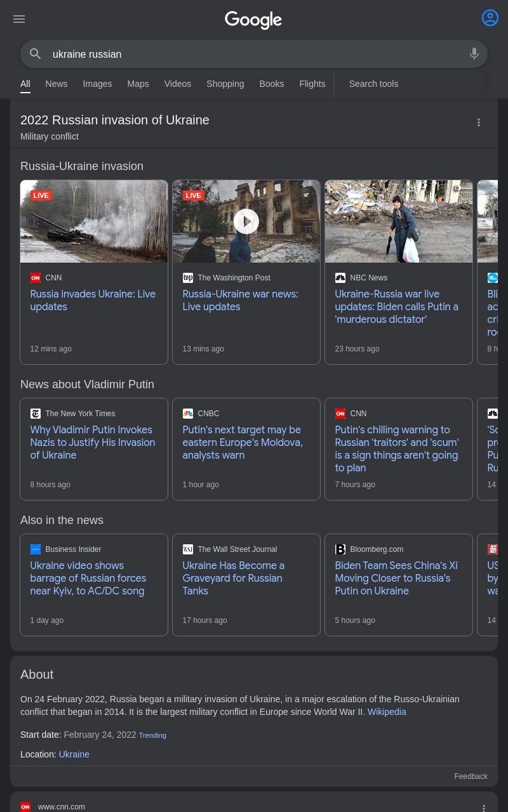Click the Trending label beside start date

(x=152, y=735)
